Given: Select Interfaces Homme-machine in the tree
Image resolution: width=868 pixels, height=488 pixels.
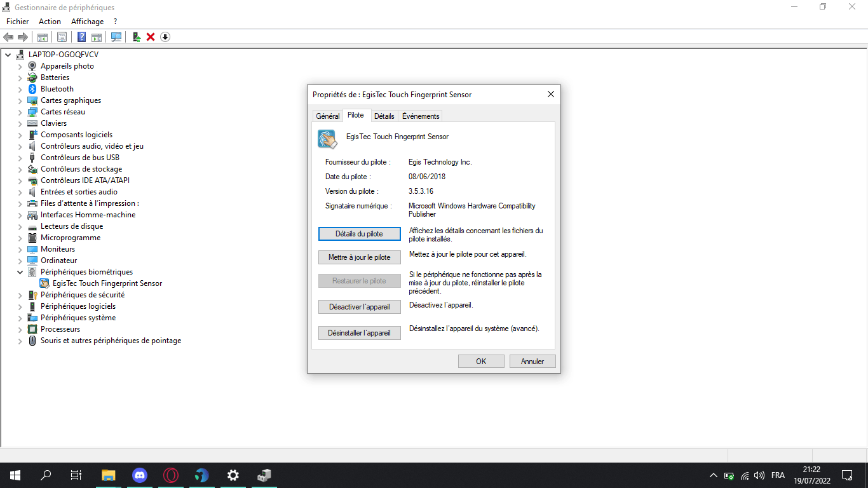Looking at the screenshot, I should [x=88, y=215].
